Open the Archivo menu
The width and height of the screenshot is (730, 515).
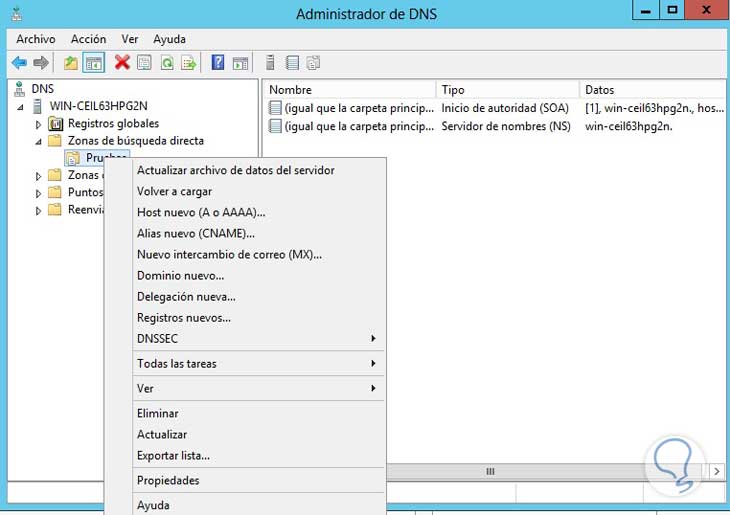(x=36, y=39)
